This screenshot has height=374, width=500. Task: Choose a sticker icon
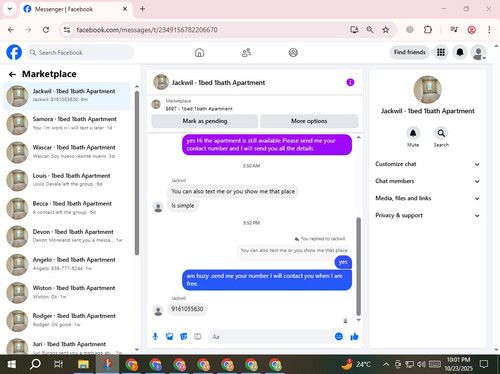click(x=184, y=337)
